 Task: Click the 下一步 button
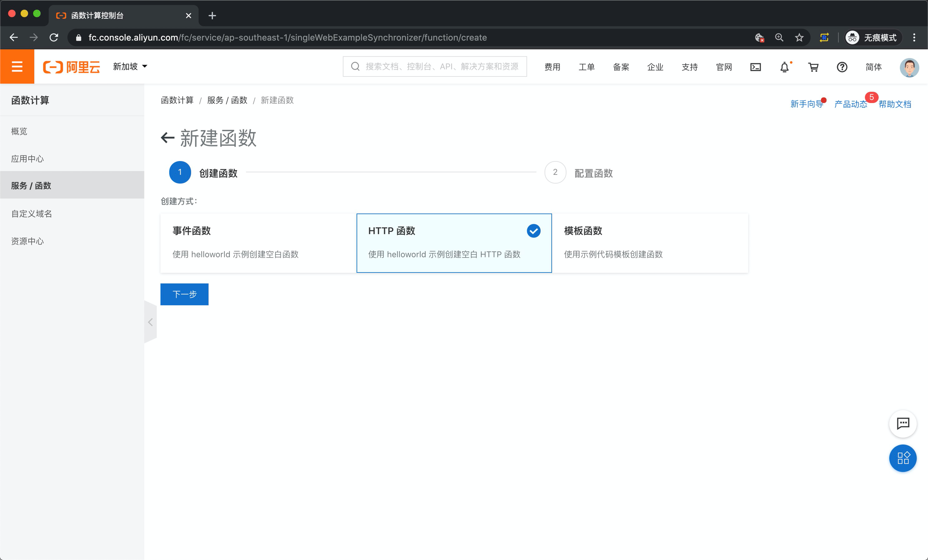click(x=184, y=294)
